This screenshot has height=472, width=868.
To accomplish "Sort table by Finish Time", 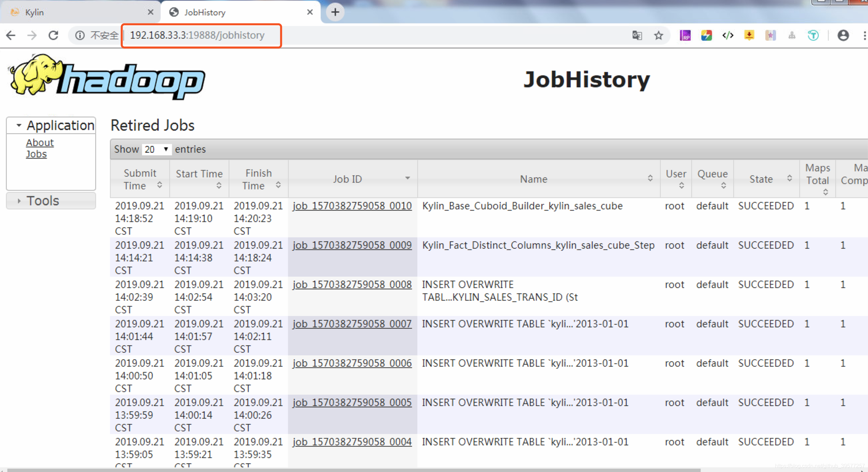I will coord(258,179).
